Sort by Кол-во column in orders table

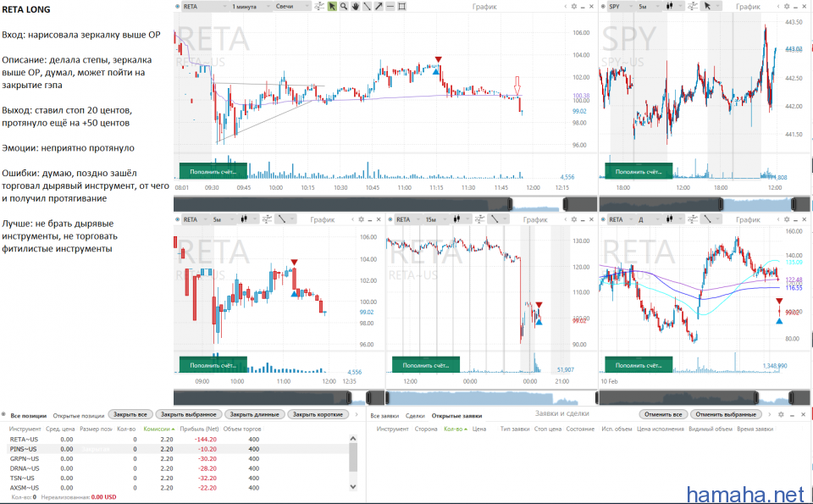click(456, 429)
